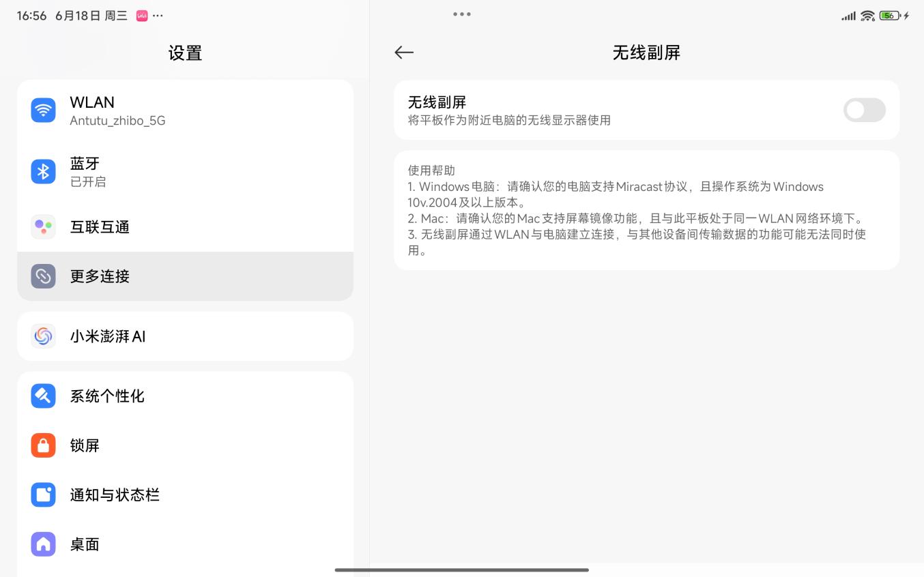Tap the 小米澎湃 AI swirl icon
Screen dimensions: 924x577
(x=43, y=336)
